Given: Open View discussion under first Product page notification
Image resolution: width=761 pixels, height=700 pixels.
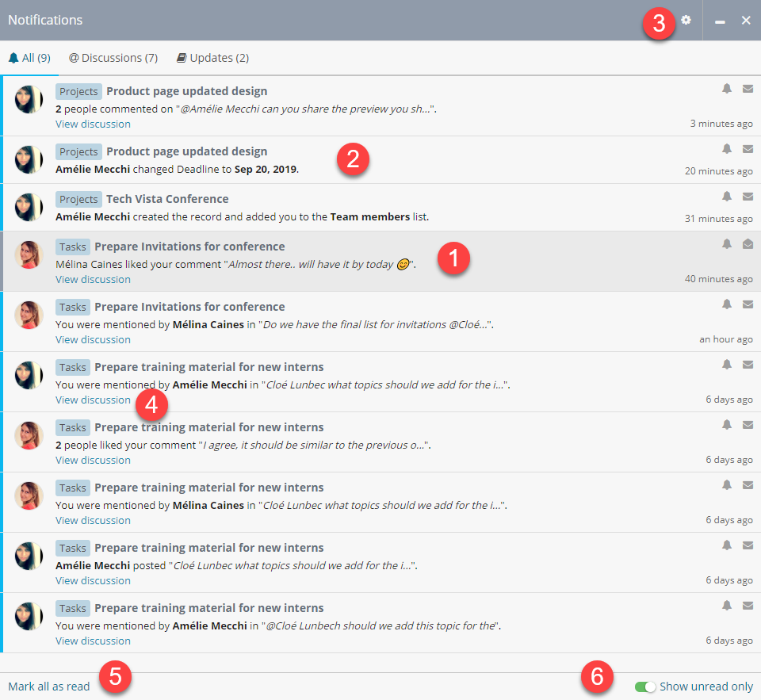Looking at the screenshot, I should (x=93, y=124).
